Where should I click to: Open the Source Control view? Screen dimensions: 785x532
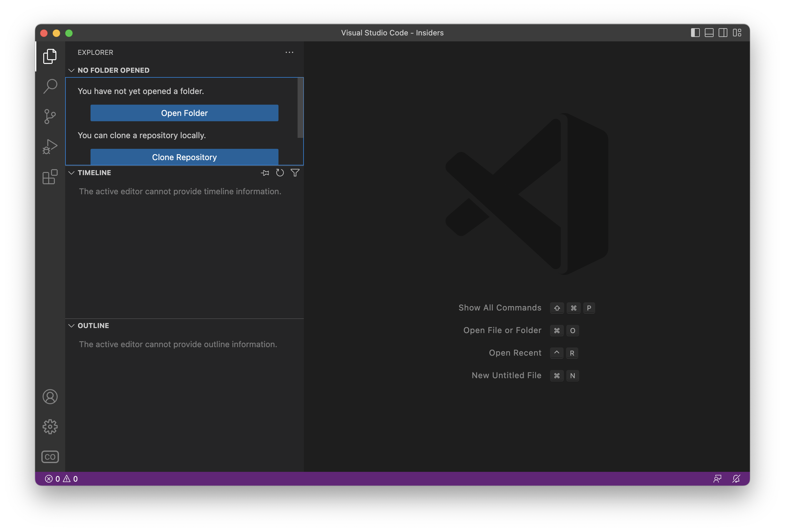(x=50, y=116)
